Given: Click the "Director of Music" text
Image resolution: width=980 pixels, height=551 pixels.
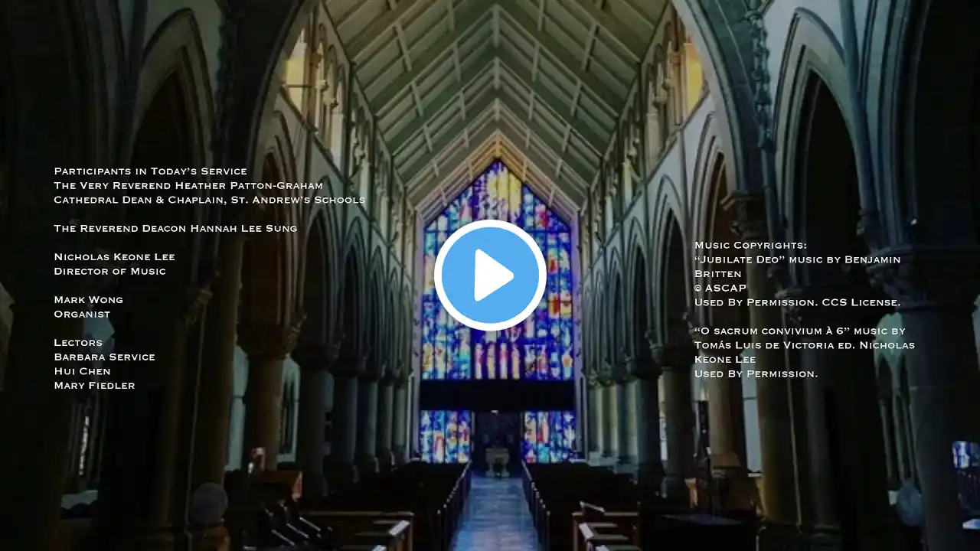Looking at the screenshot, I should (109, 271).
